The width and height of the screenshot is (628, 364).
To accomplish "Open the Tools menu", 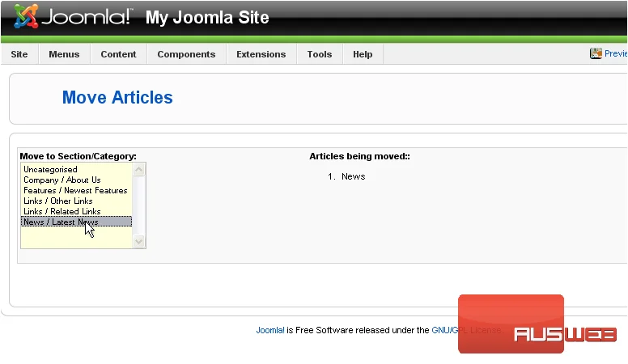I will click(x=320, y=54).
